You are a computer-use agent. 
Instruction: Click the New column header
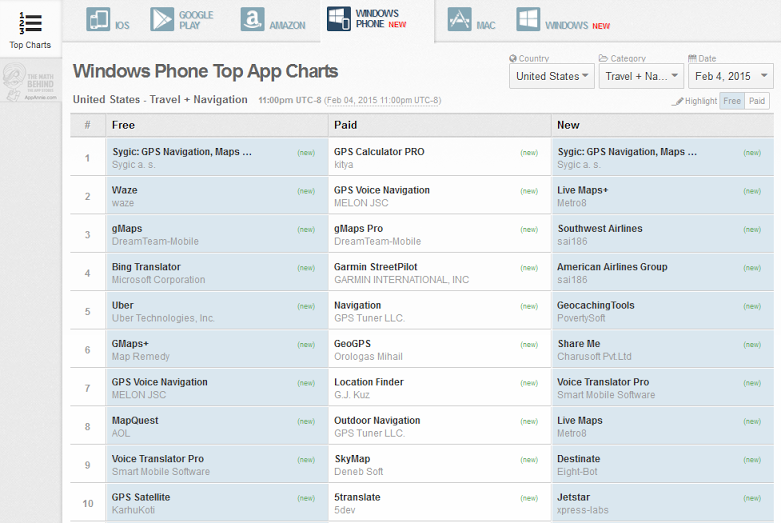pos(568,125)
